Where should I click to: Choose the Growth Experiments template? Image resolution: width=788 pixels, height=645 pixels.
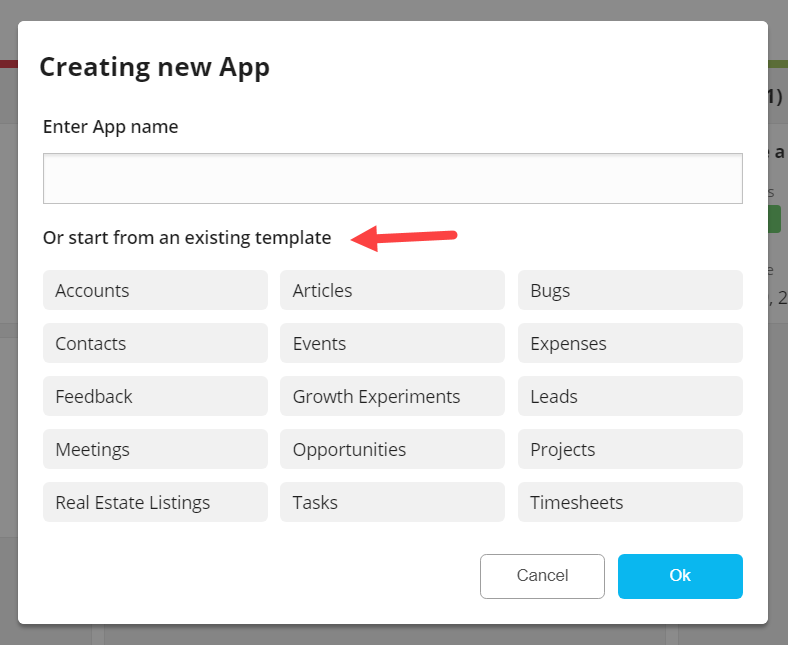392,397
